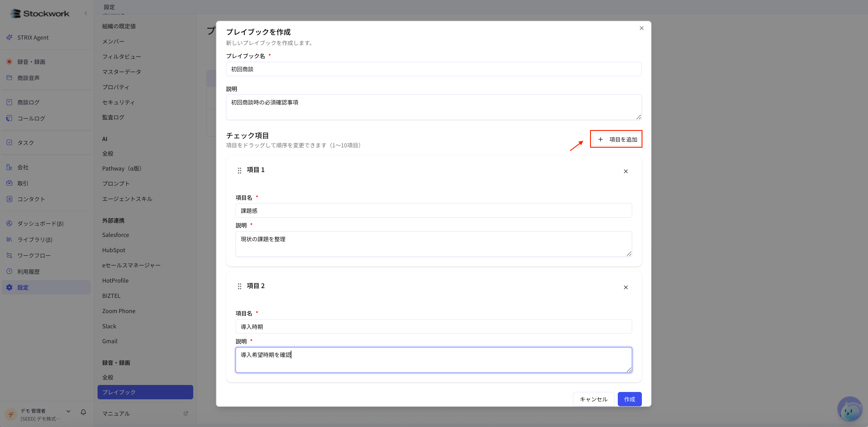Open HubSpot integration settings
The width and height of the screenshot is (868, 427).
pos(114,250)
